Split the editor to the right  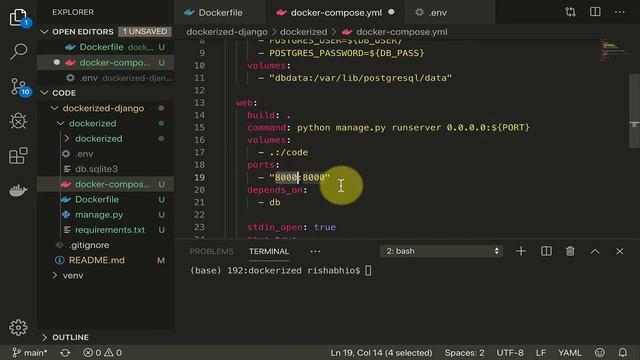(595, 12)
